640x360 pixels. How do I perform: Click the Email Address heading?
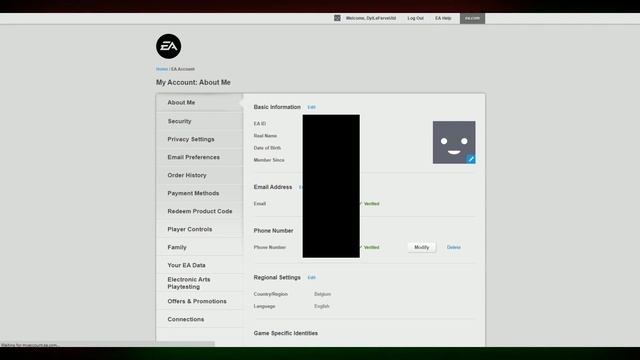tap(273, 187)
